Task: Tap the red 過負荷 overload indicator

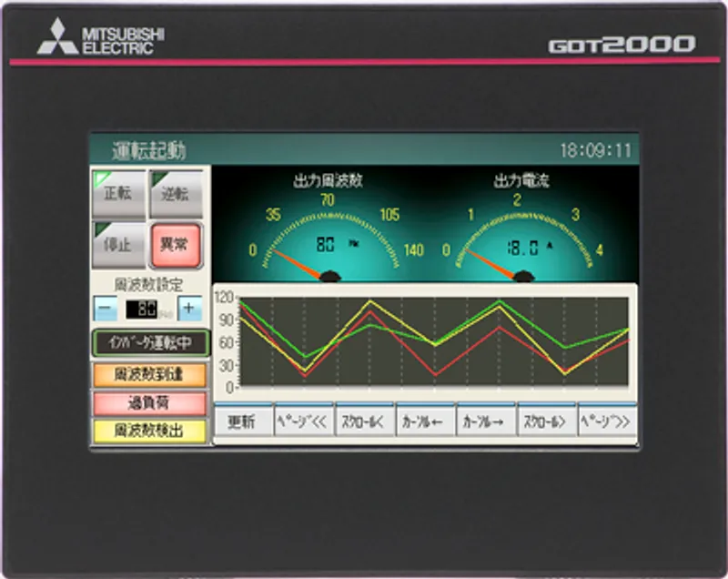Action: [x=149, y=403]
